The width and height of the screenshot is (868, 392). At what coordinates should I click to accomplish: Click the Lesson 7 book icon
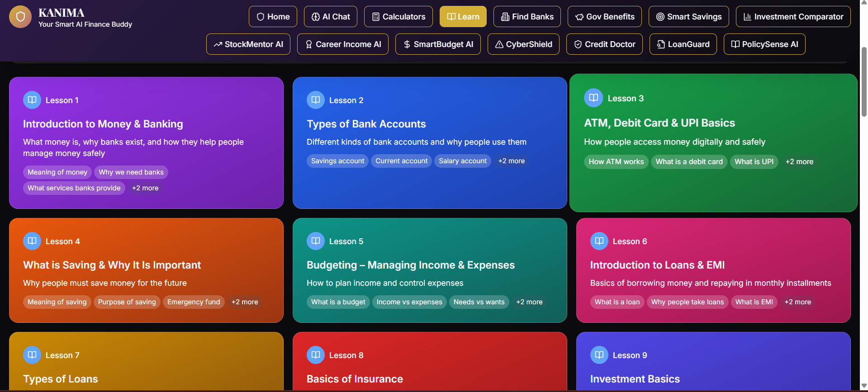(32, 355)
